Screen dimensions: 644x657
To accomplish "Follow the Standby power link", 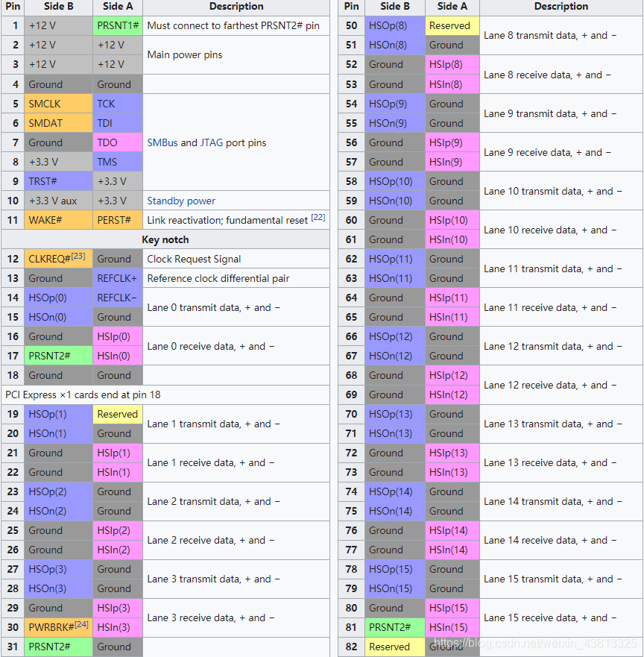I will tap(181, 201).
